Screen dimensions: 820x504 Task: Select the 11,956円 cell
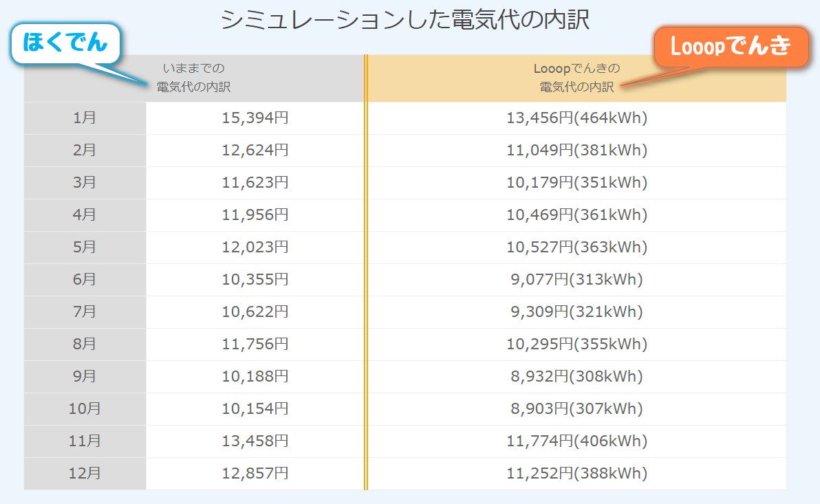pos(255,215)
